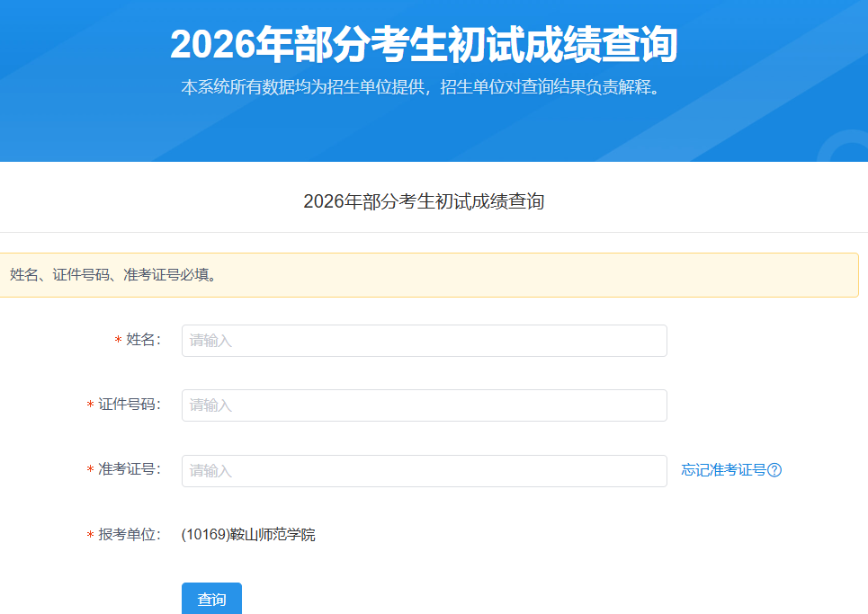Select the 准考证号 input field
868x614 pixels.
coord(424,470)
